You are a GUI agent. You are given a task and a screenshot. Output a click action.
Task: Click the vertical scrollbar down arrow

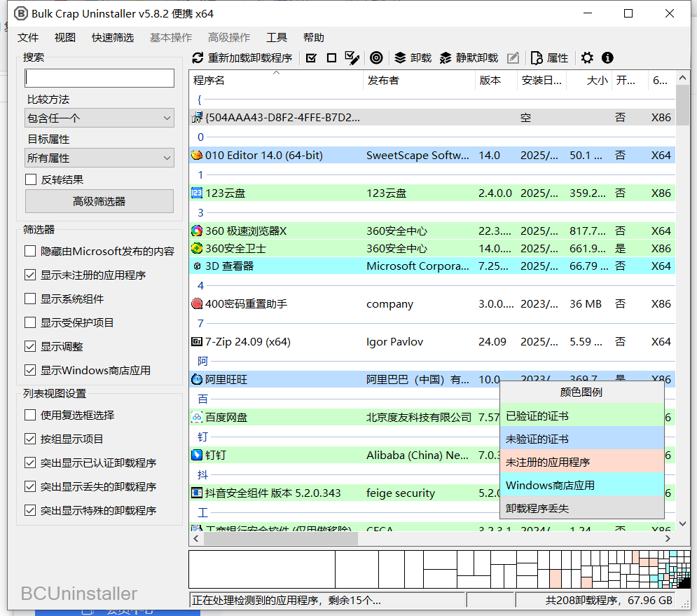[683, 524]
